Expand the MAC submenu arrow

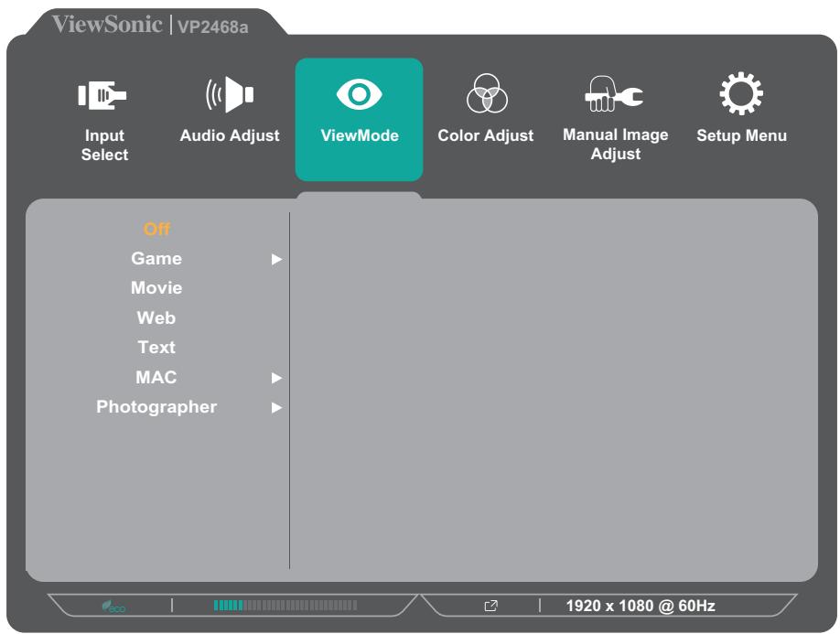coord(276,378)
